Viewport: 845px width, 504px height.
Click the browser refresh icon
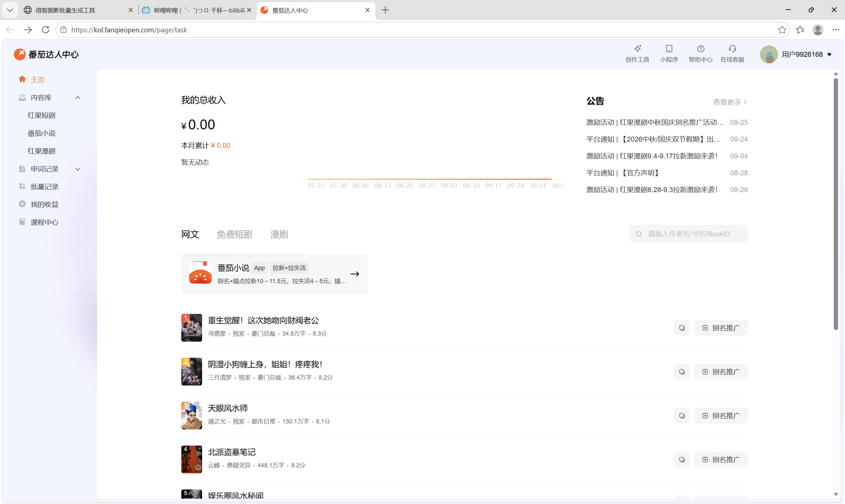45,30
